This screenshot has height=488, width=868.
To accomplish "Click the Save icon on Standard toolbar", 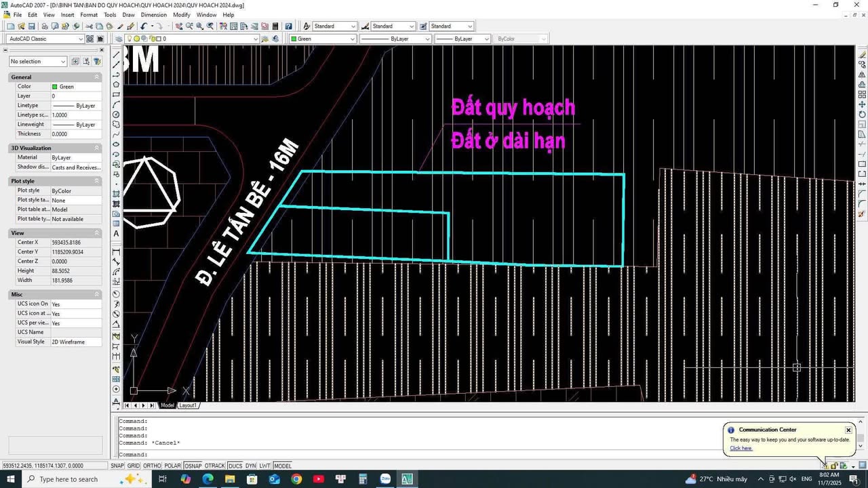I will (31, 25).
